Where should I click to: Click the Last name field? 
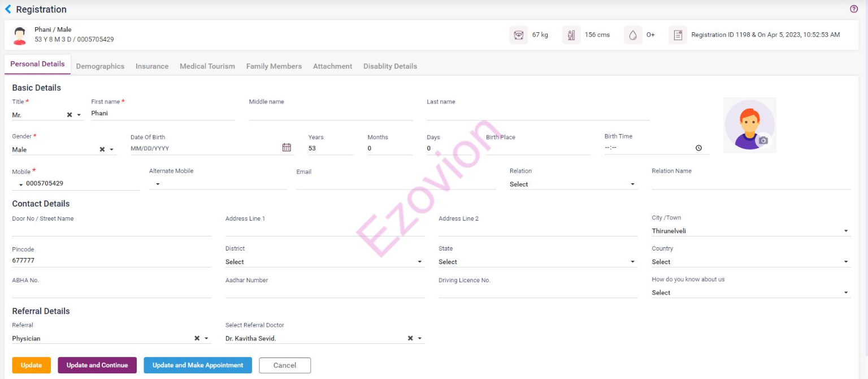coord(538,114)
